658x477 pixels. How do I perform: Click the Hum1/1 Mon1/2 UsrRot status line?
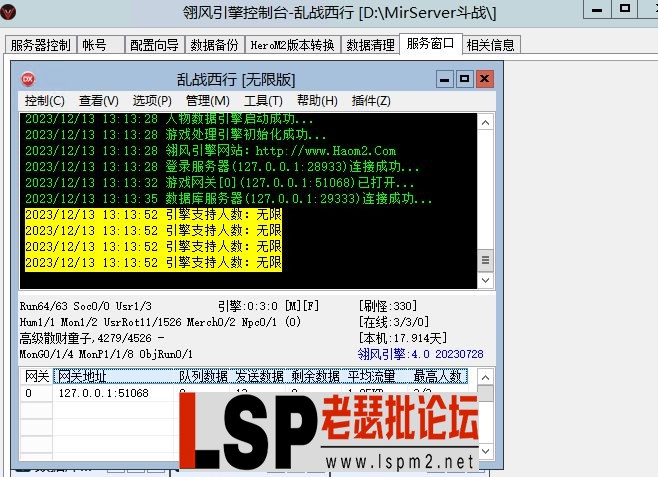tap(160, 322)
